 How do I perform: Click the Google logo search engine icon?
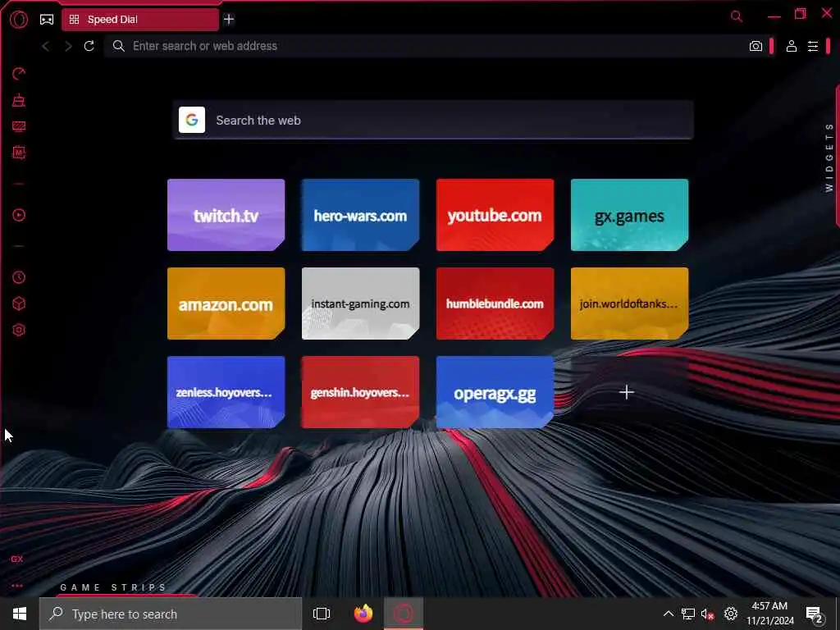[192, 120]
